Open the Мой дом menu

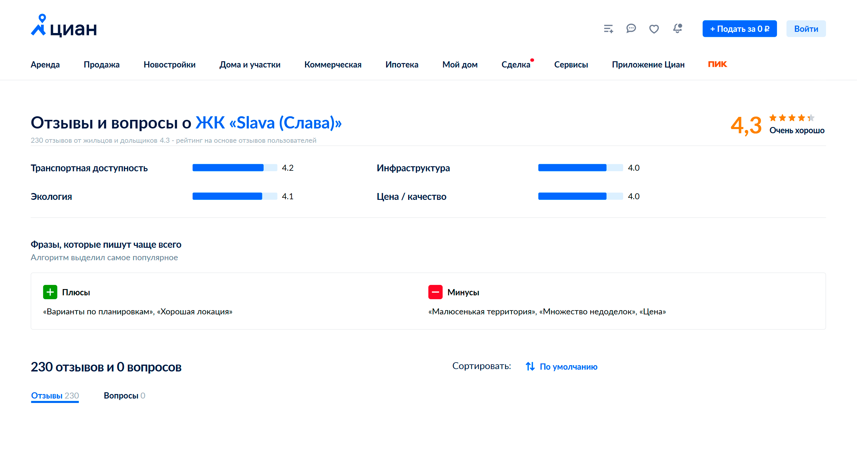pos(460,64)
